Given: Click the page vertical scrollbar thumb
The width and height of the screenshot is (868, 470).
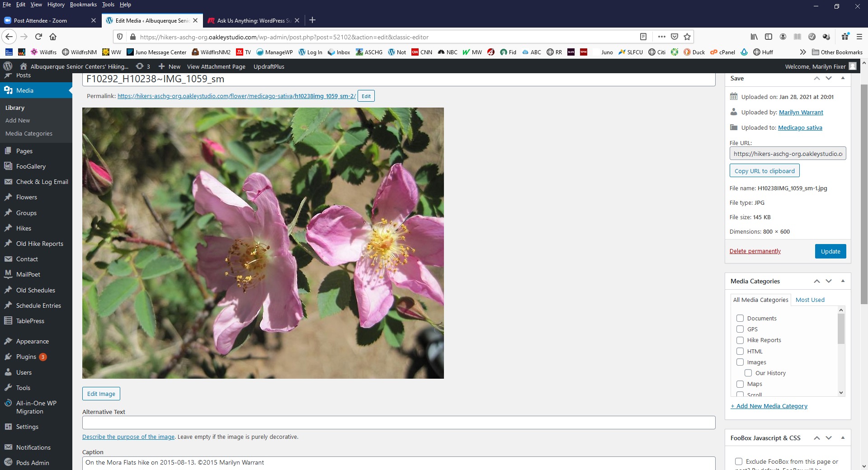Looking at the screenshot, I should [864, 194].
